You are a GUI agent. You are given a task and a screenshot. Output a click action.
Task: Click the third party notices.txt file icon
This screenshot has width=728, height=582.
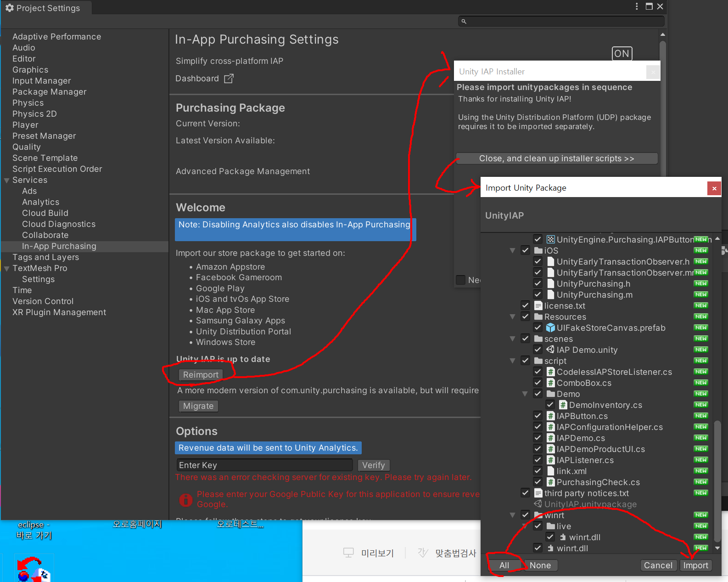pos(538,493)
